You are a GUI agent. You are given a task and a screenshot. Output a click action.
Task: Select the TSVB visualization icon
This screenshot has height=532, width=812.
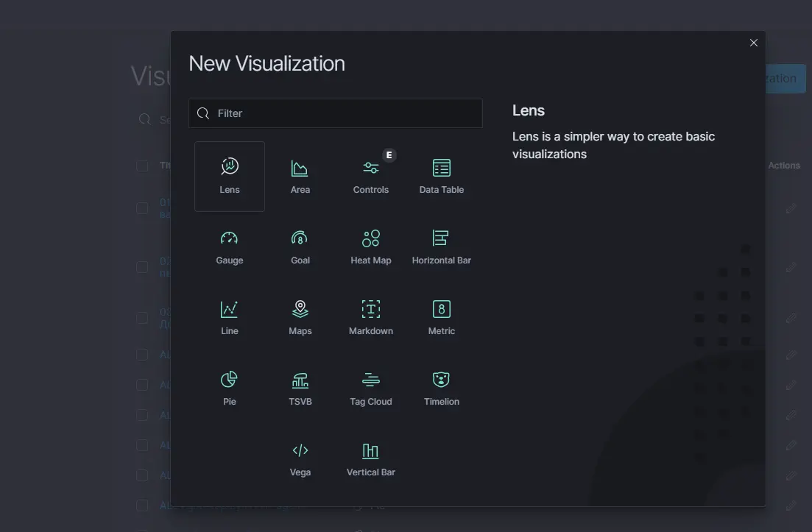(300, 388)
